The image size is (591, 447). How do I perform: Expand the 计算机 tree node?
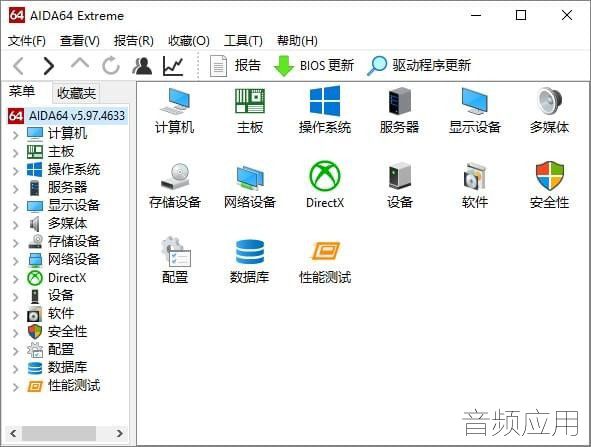coord(15,134)
